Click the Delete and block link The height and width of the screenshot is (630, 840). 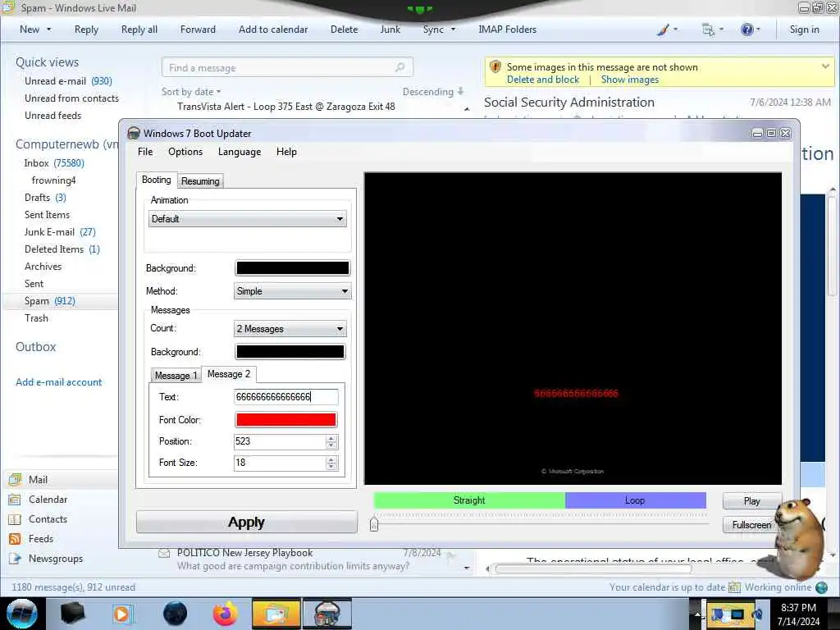click(x=543, y=80)
